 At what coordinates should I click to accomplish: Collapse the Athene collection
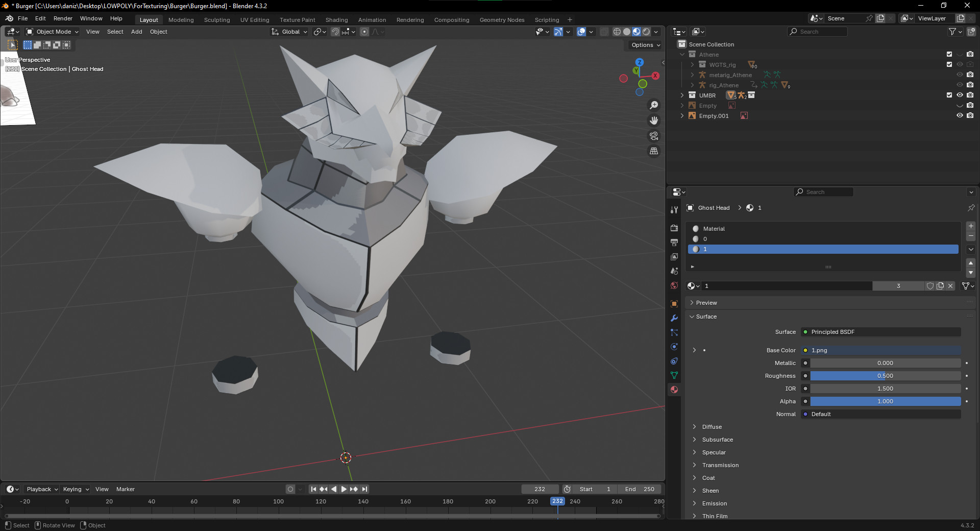(682, 54)
